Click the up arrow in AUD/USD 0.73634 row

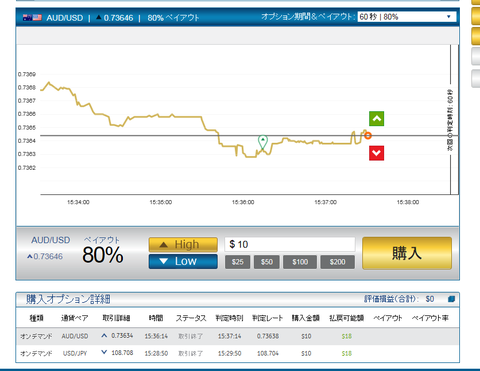[104, 336]
